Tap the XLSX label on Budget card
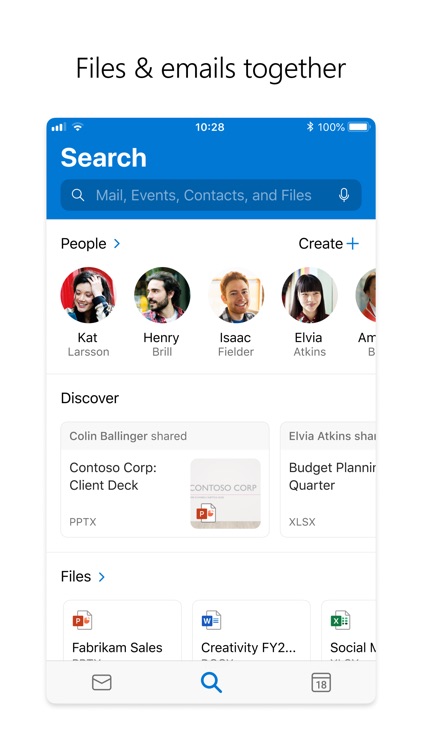 pos(302,522)
